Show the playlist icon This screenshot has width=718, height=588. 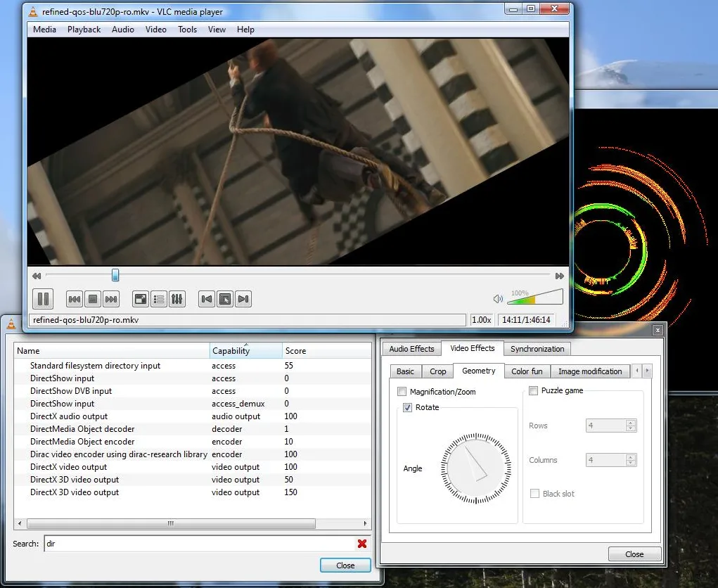point(158,299)
